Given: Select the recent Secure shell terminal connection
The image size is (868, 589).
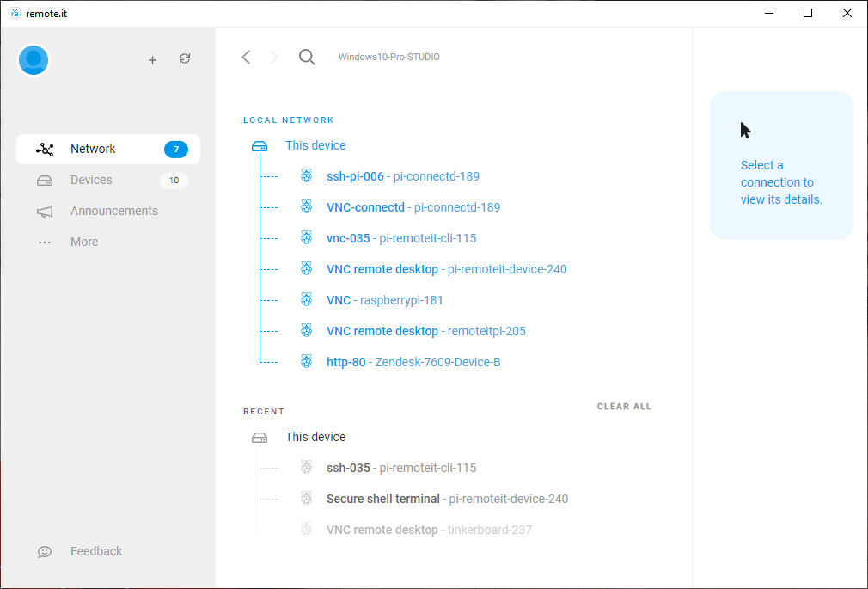Looking at the screenshot, I should [x=447, y=499].
